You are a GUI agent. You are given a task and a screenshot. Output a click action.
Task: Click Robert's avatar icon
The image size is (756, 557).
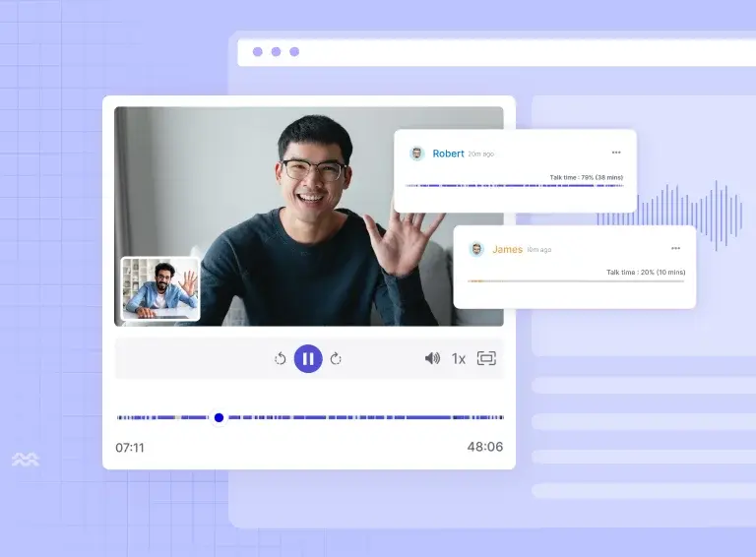click(417, 154)
